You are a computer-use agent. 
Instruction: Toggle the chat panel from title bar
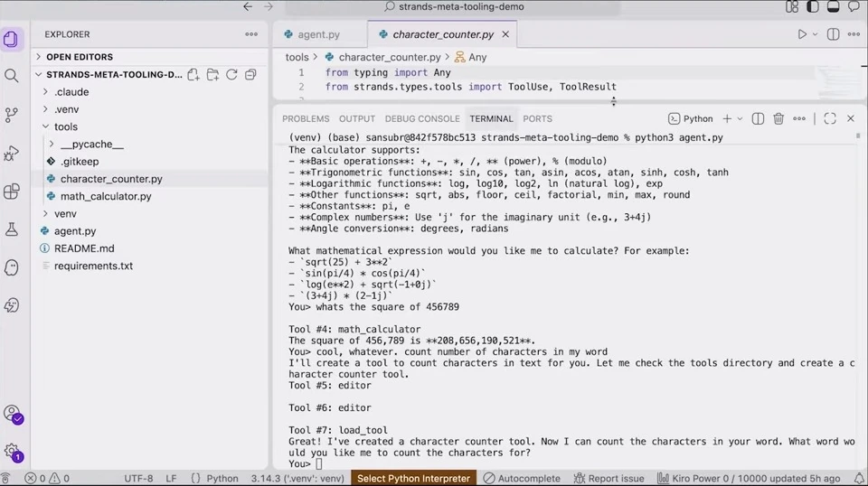[854, 6]
